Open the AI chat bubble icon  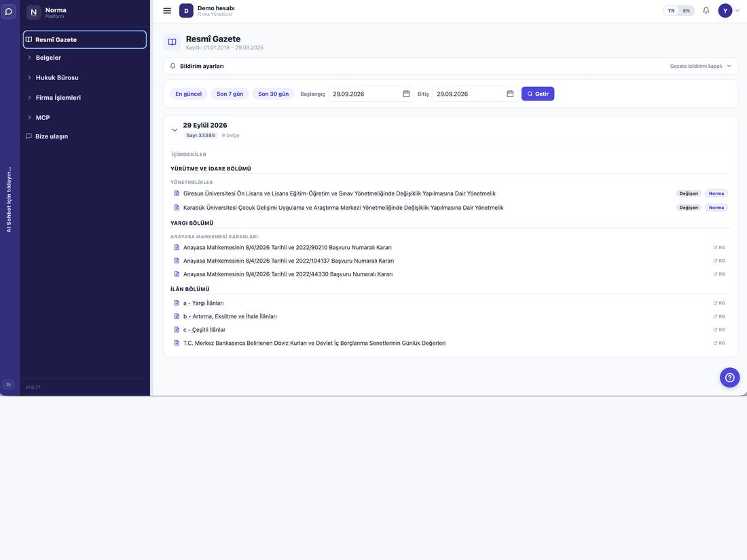9,12
